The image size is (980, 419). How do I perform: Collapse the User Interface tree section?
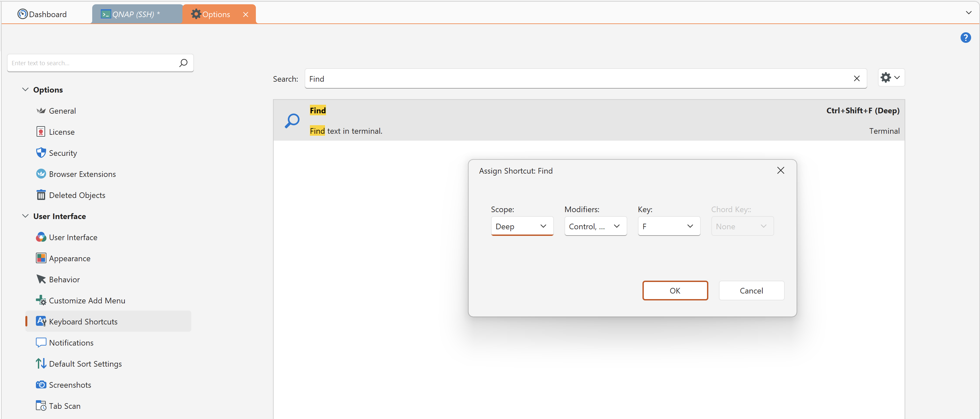[x=25, y=216]
